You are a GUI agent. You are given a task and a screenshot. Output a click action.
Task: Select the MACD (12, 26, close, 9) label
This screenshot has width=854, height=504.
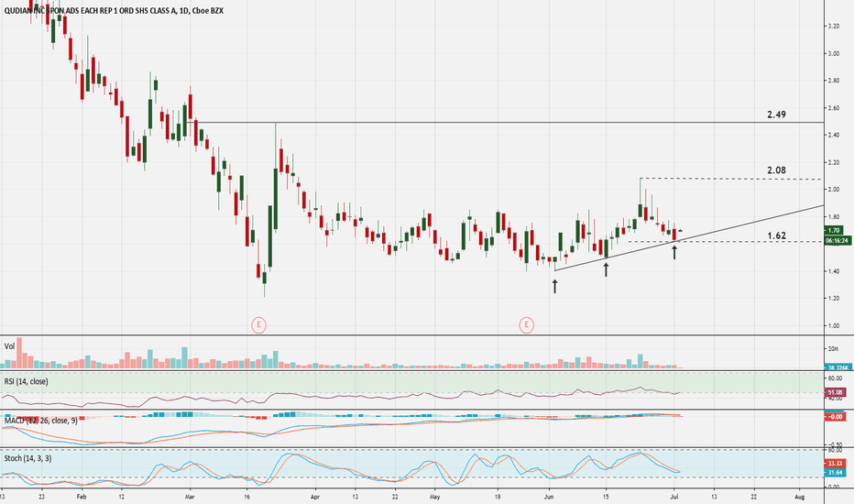(41, 421)
